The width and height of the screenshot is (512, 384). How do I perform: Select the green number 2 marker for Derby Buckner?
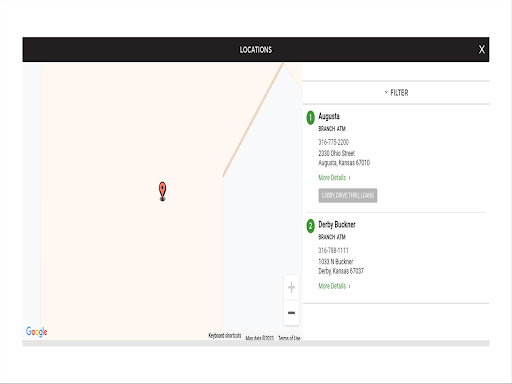click(310, 226)
